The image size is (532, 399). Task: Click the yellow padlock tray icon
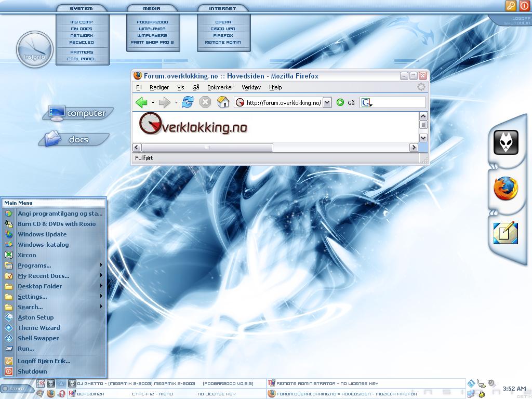pos(482,395)
